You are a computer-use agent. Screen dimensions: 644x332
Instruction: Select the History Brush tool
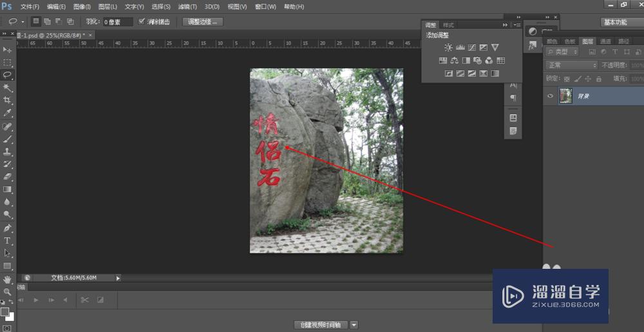pyautogui.click(x=7, y=164)
